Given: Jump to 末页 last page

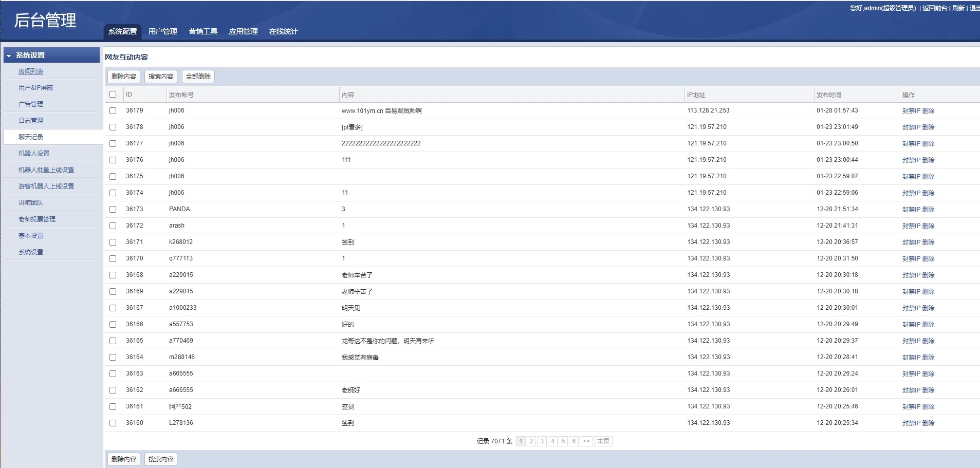Looking at the screenshot, I should click(603, 441).
